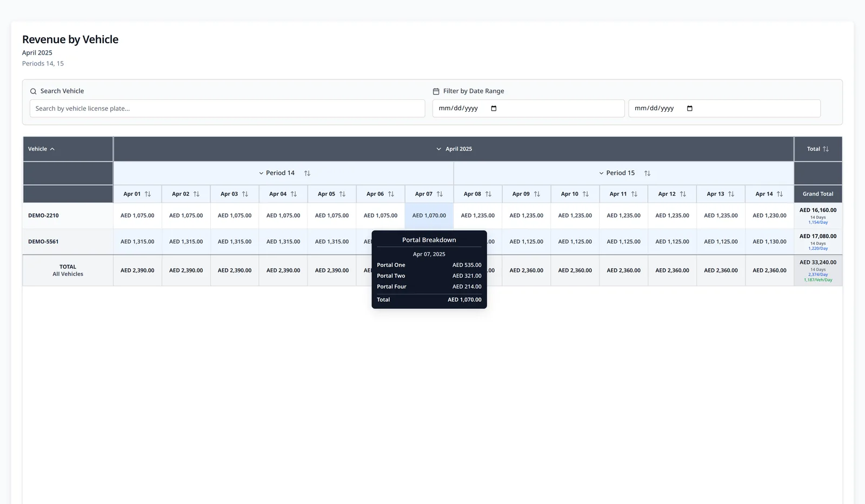The height and width of the screenshot is (504, 865).
Task: Click DEMO-2210 Apr 14 cell AED 1,230.00
Action: tap(769, 216)
